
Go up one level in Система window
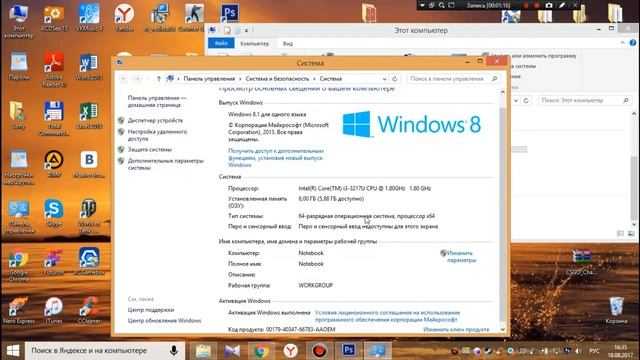159,79
